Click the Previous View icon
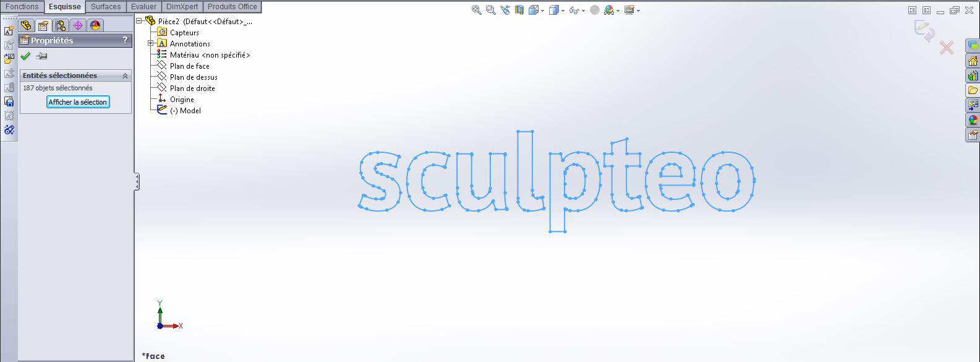Screen dimensions: 980x362 pos(505,10)
